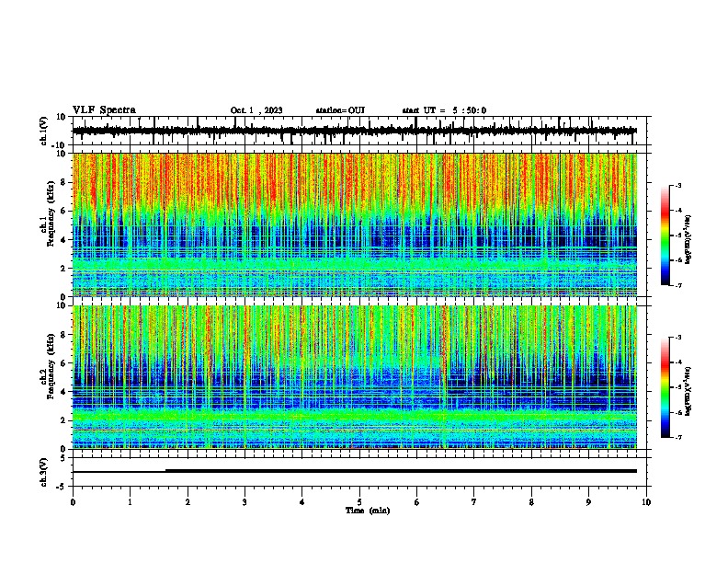
Task: Select the "start UT = 5 :50: 0" text
Action: [x=444, y=110]
